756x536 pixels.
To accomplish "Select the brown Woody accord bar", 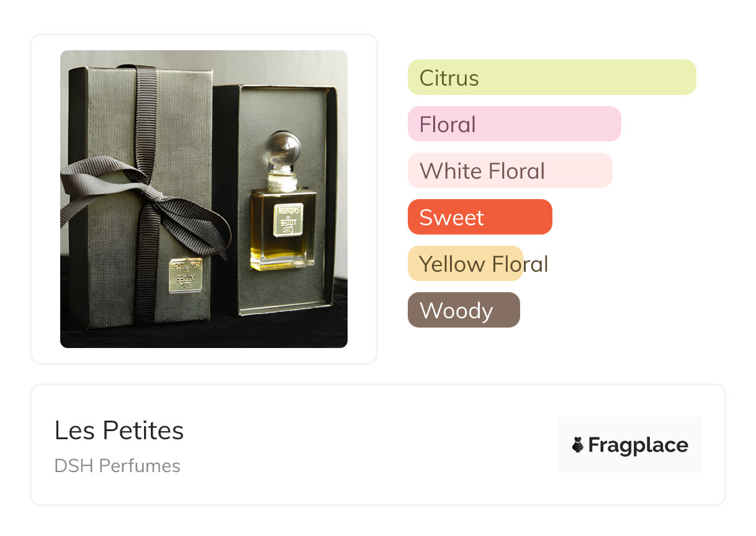I will (x=463, y=310).
